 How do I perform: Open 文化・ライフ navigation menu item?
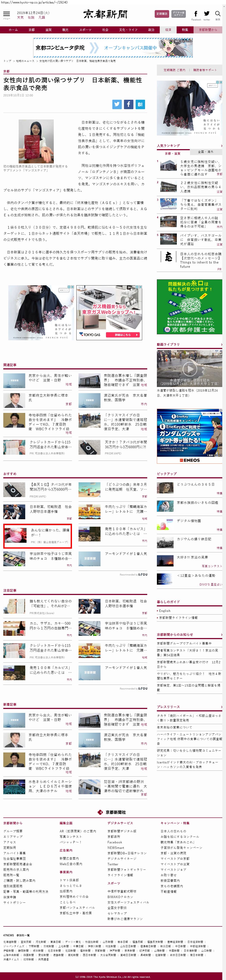click(128, 30)
